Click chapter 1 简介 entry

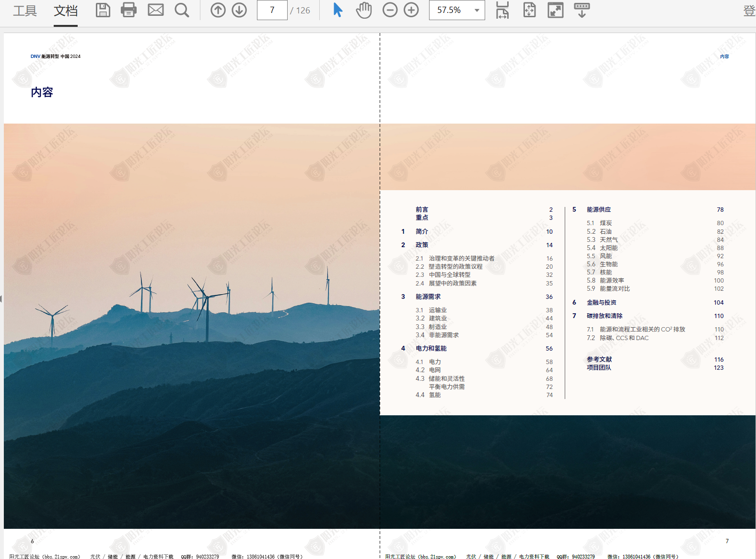click(422, 231)
